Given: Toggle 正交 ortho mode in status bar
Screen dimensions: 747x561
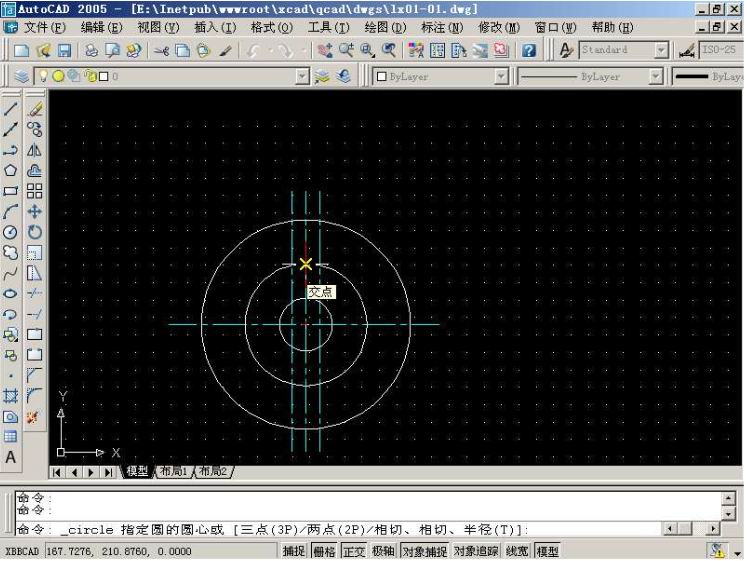Looking at the screenshot, I should click(x=354, y=551).
